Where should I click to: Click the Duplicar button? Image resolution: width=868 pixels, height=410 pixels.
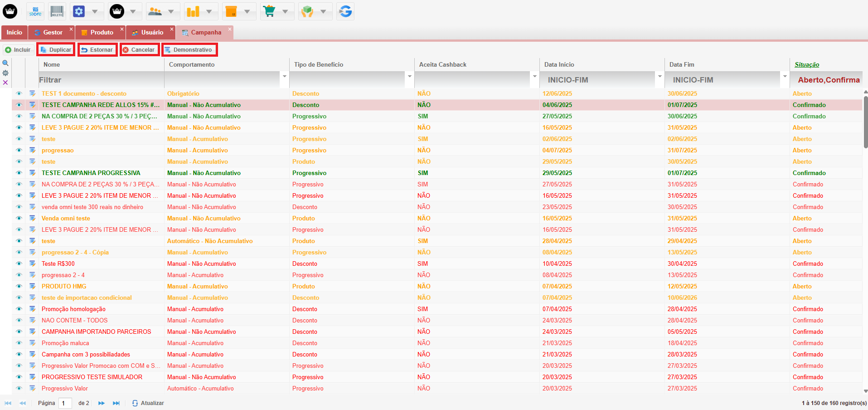(x=56, y=50)
